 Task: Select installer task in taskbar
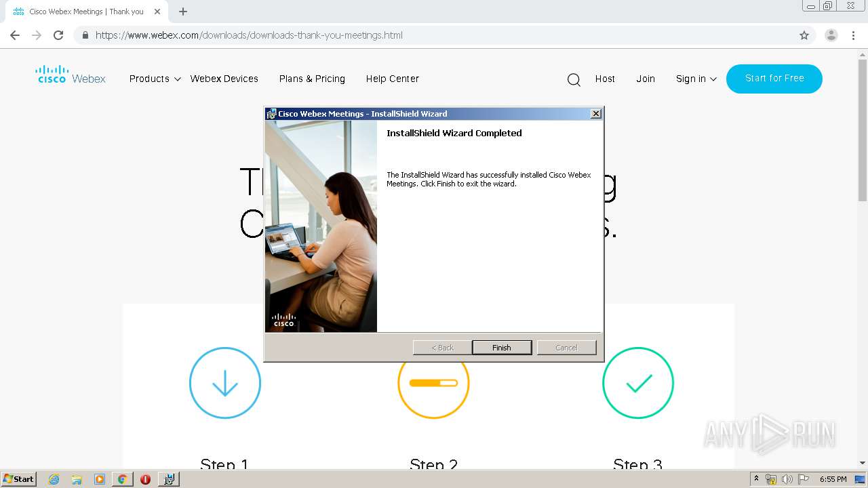pyautogui.click(x=169, y=479)
